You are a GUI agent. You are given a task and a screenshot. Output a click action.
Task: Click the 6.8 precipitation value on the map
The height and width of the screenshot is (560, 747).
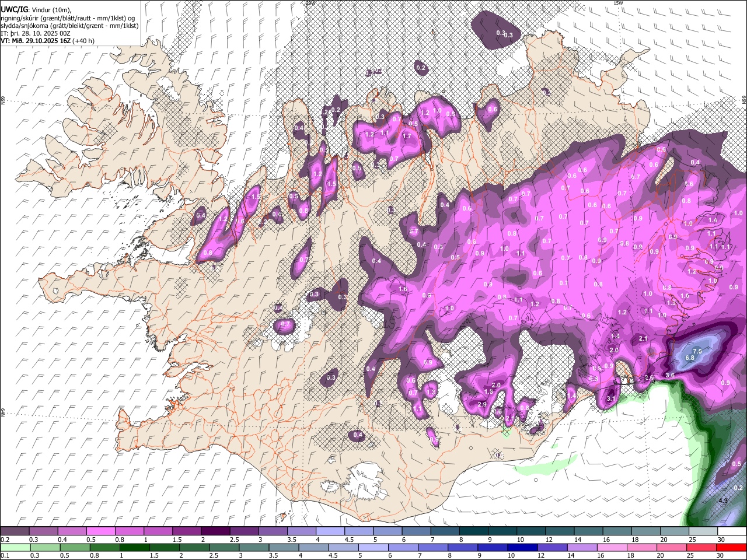click(x=689, y=358)
